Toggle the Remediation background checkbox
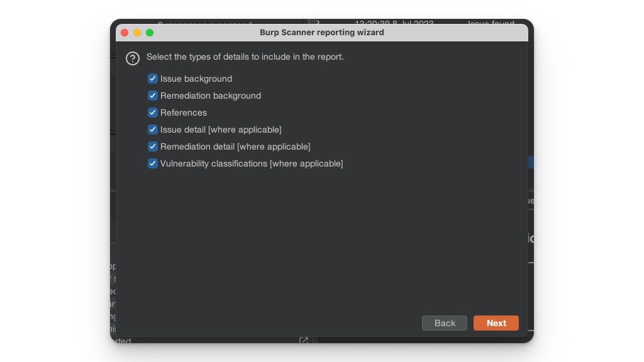644x362 pixels. (152, 96)
